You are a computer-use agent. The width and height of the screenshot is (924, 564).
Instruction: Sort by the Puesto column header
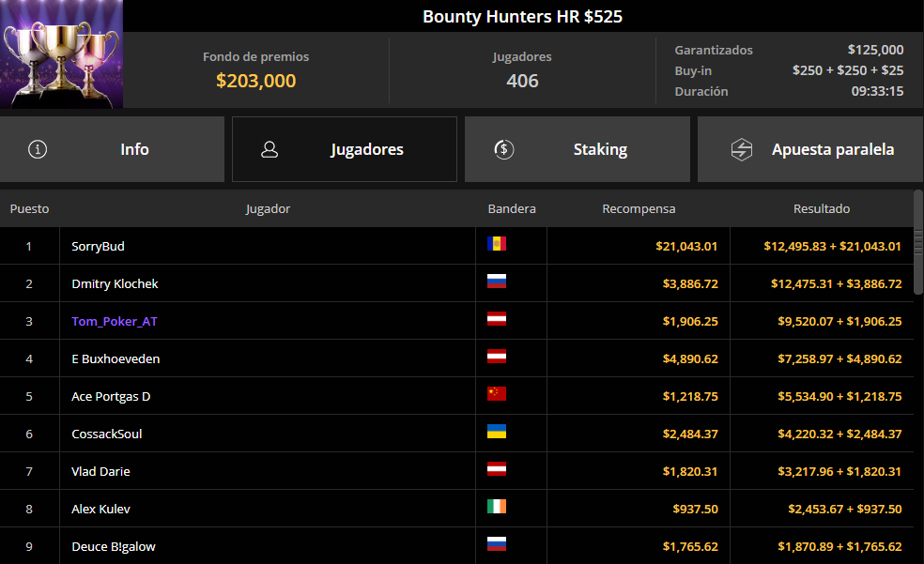coord(29,209)
